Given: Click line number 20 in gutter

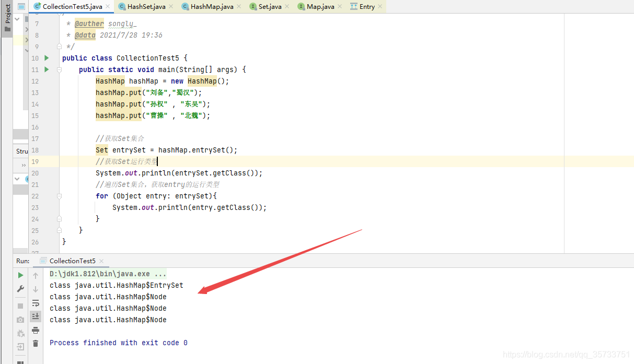Looking at the screenshot, I should [35, 173].
